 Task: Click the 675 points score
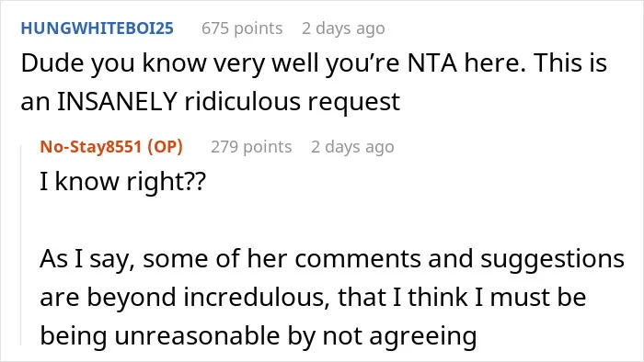(242, 28)
